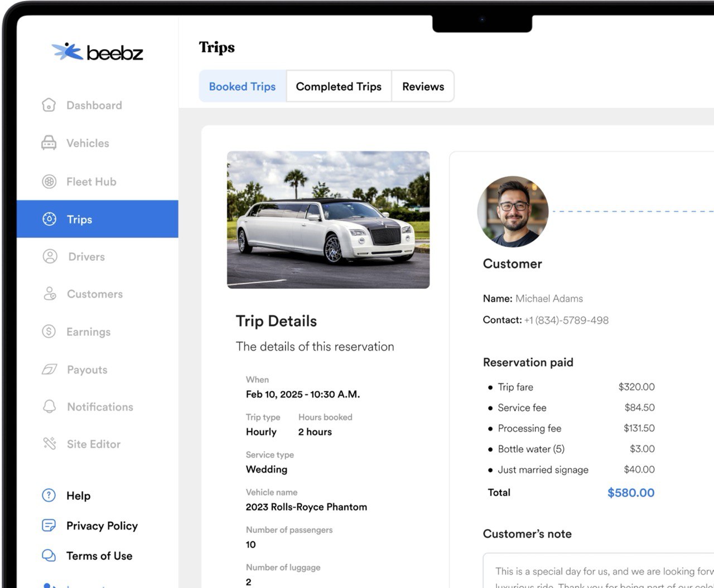Click the Processing fee amount '$131.50'
The width and height of the screenshot is (714, 588).
(639, 428)
